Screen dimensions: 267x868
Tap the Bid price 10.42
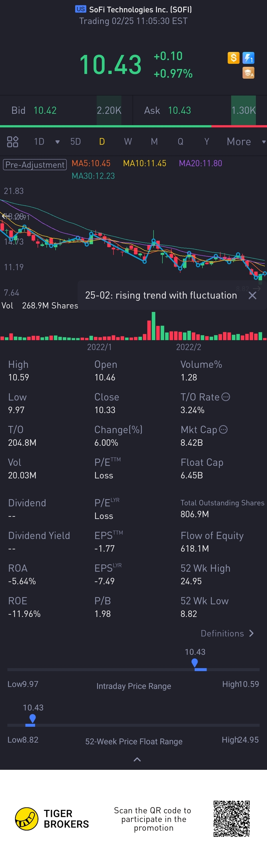[45, 111]
